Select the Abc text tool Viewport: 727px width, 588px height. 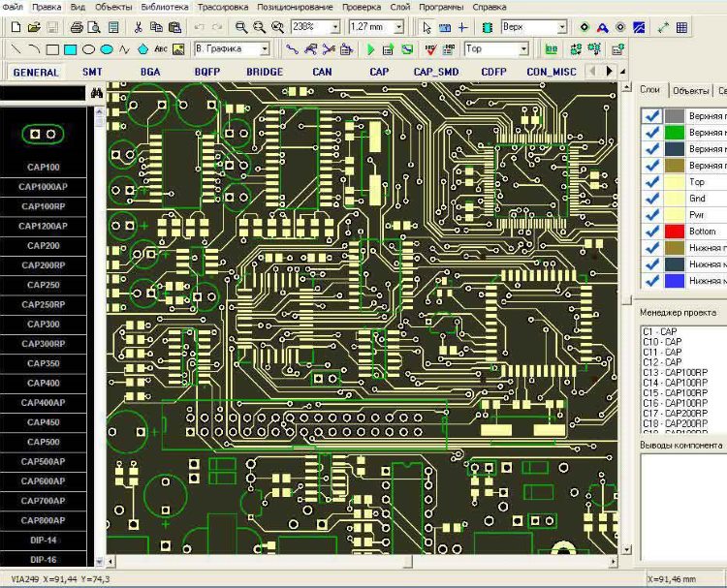pos(162,48)
